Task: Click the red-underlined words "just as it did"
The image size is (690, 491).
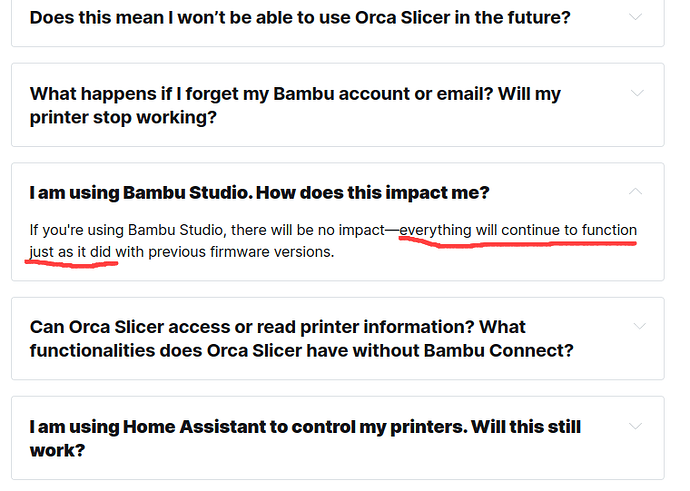Action: (x=70, y=252)
